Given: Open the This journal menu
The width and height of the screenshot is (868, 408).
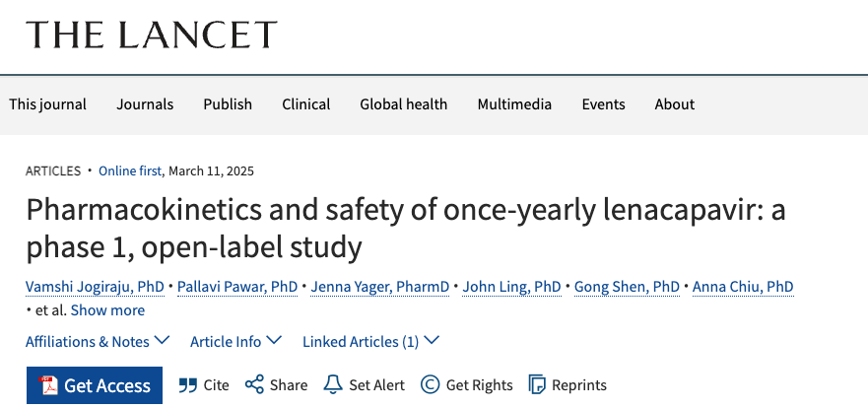Looking at the screenshot, I should pyautogui.click(x=47, y=104).
